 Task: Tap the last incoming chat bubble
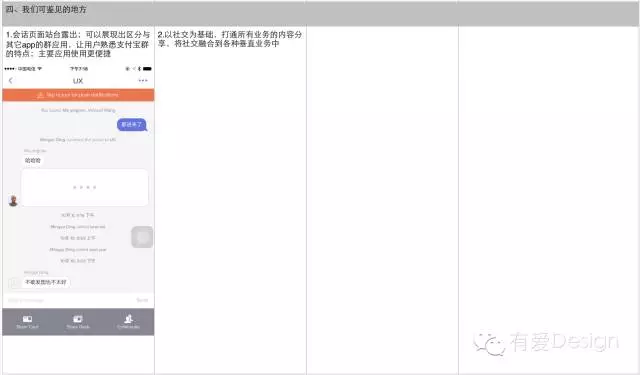click(x=46, y=282)
